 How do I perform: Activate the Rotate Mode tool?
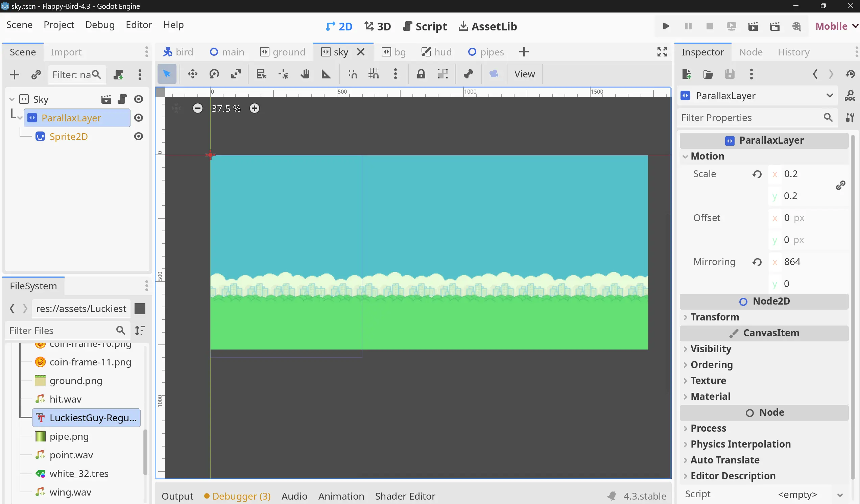pyautogui.click(x=214, y=74)
